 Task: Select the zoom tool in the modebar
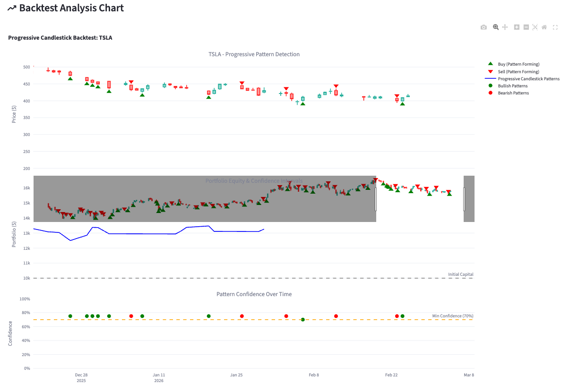(495, 27)
